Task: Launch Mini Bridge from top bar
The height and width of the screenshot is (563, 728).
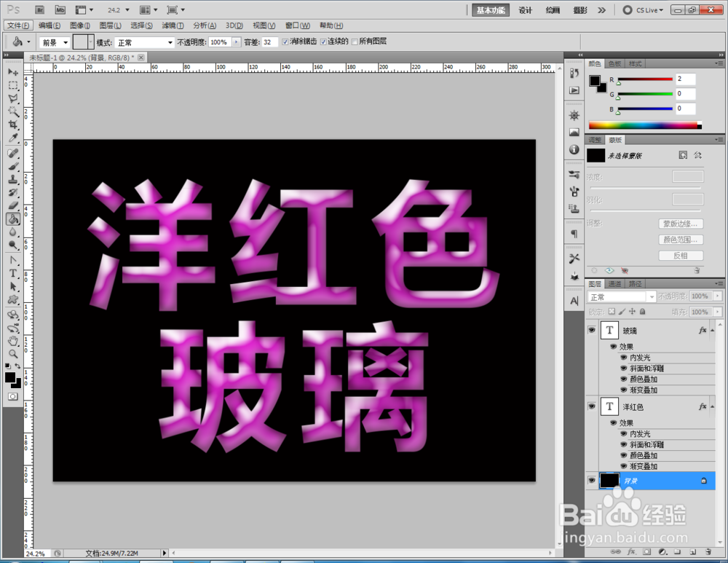Action: pos(60,9)
